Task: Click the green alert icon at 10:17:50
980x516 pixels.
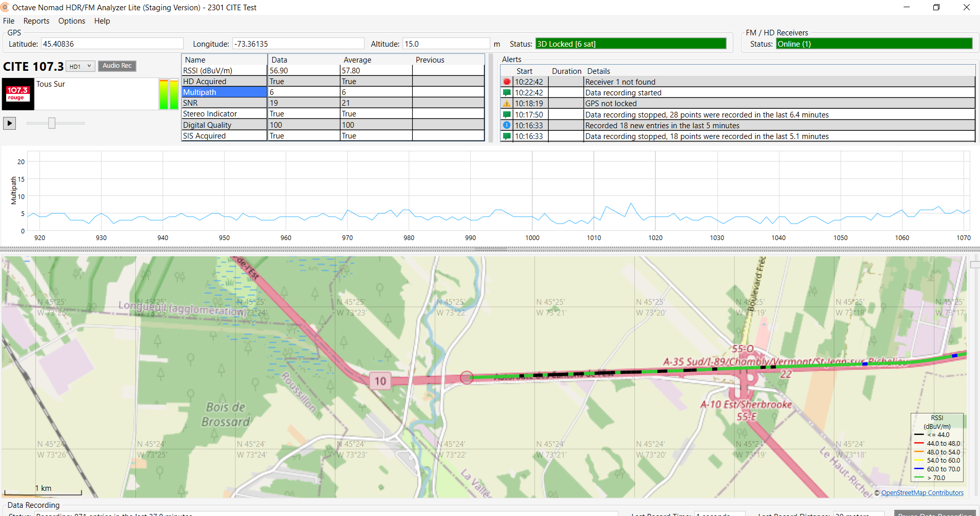Action: click(x=507, y=115)
